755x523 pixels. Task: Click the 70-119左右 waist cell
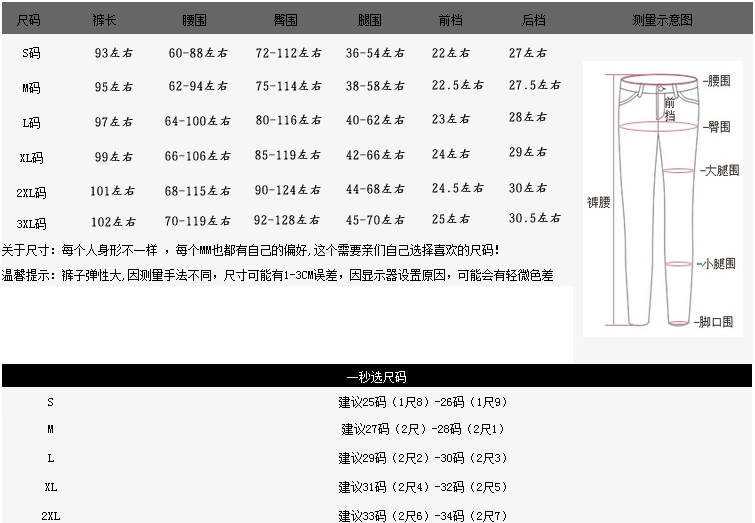(197, 221)
